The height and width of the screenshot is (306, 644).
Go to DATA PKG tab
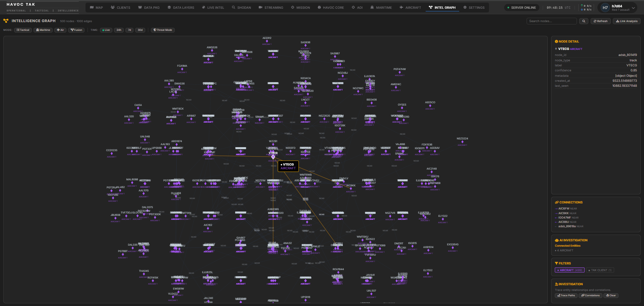[149, 7]
